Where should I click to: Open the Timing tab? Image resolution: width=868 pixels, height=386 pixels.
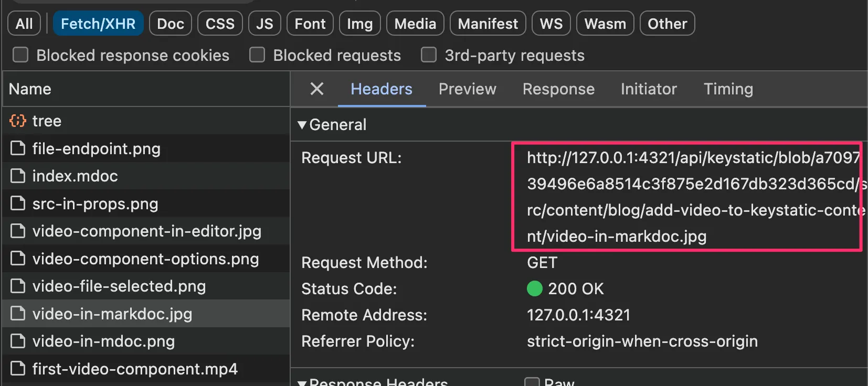[x=728, y=89]
